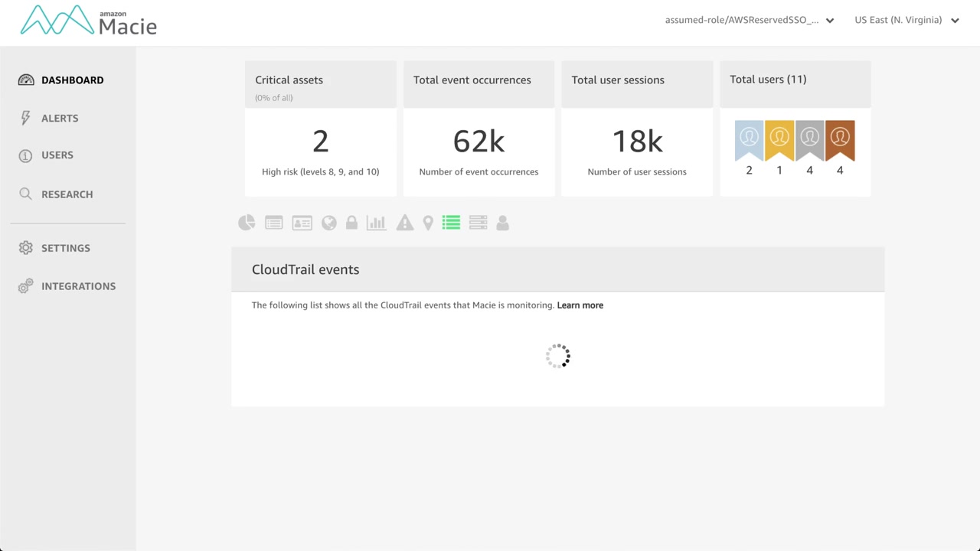Viewport: 980px width, 551px height.
Task: Select the green CloudTrail events list icon
Action: (451, 223)
